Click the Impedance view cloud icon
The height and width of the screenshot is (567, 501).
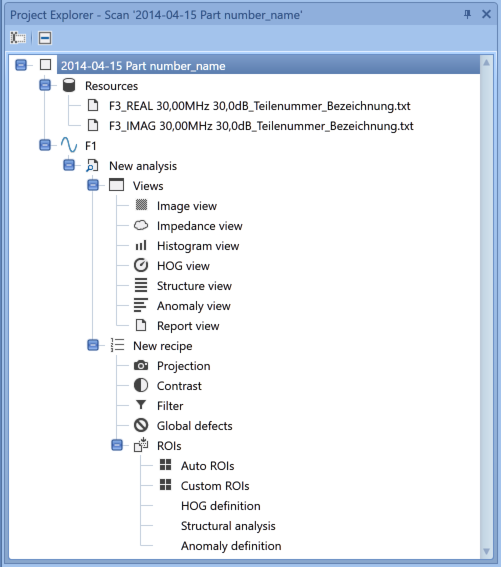[x=141, y=225]
